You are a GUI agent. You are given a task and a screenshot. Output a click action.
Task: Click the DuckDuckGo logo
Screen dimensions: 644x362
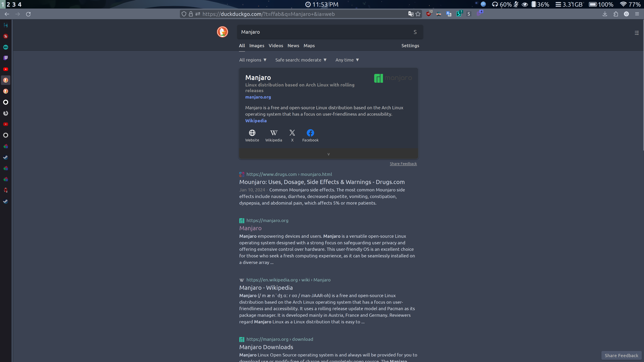(x=222, y=32)
